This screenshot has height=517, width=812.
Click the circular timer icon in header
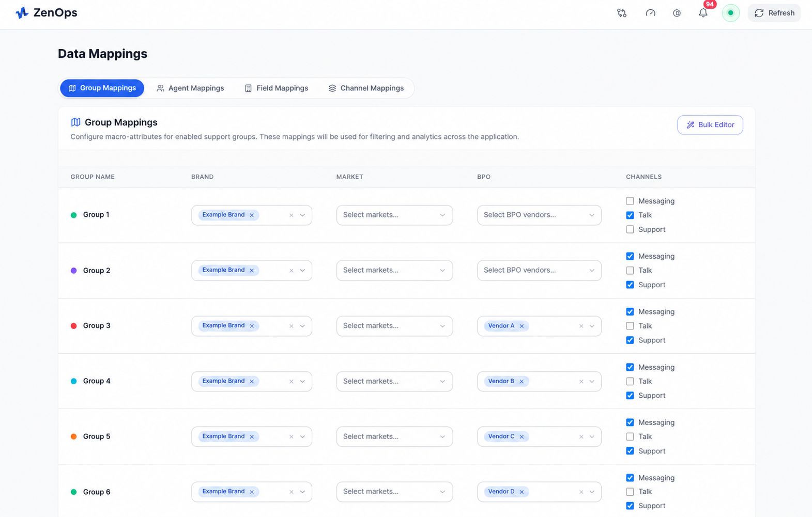point(677,13)
